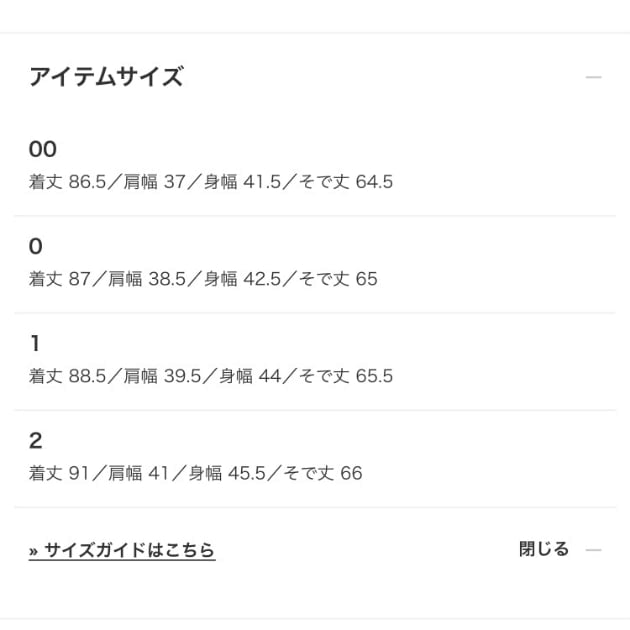This screenshot has width=630, height=630.
Task: Click the » arrow before サイズガイド
Action: 33,551
